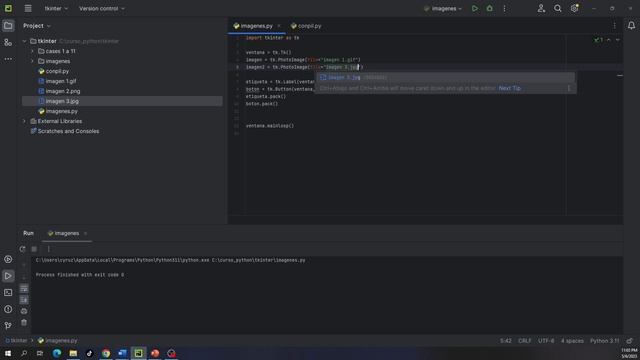Screen dimensions: 640x360
Task: Open editor tabs options kebab menu
Action: click(615, 26)
